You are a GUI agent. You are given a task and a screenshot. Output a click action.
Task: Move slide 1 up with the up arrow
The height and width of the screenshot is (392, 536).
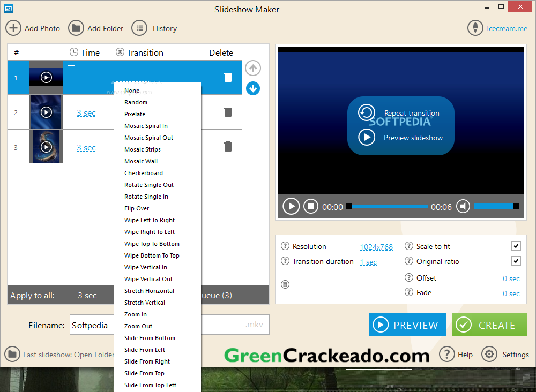(x=252, y=68)
